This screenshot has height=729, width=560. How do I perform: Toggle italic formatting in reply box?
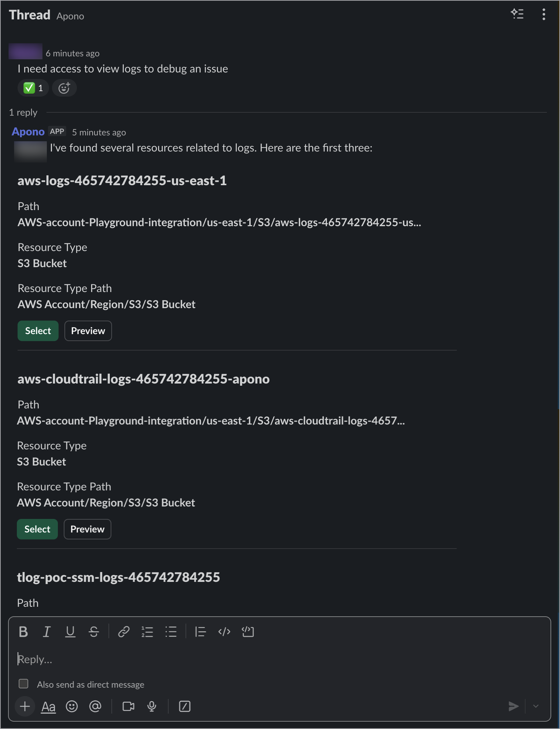(46, 632)
